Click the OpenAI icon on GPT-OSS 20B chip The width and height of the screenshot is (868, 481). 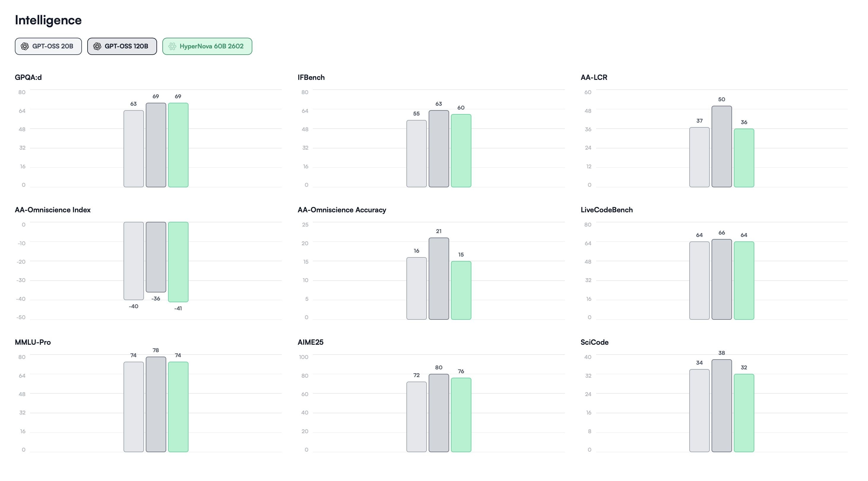25,46
